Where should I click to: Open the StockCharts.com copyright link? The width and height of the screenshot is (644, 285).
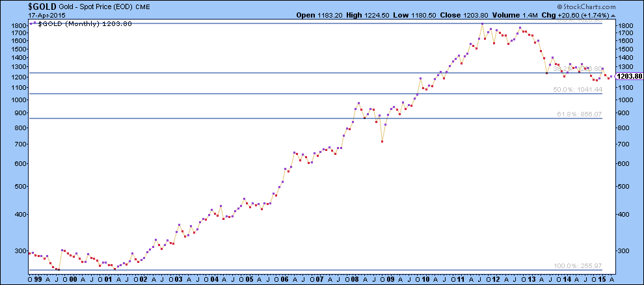tap(586, 7)
